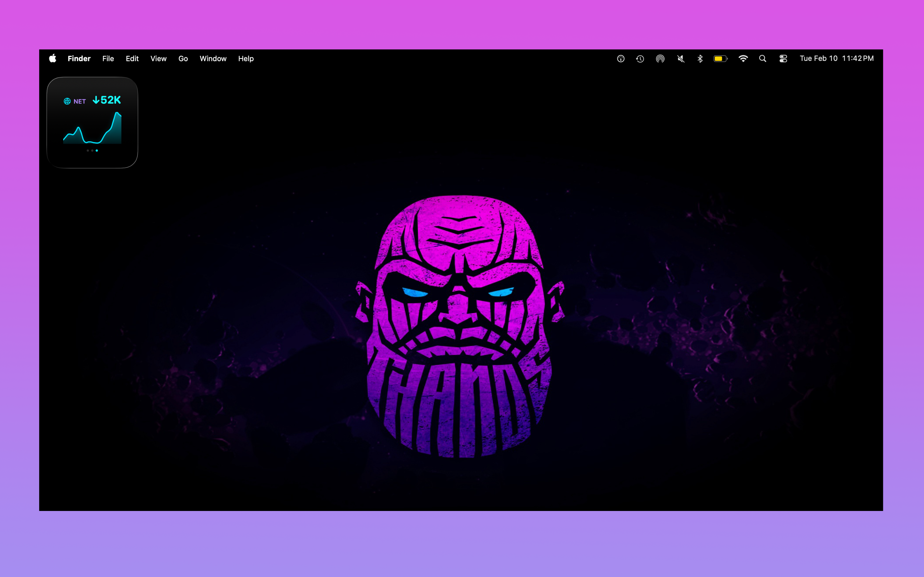Click the cyan globe icon on the NET widget
The height and width of the screenshot is (577, 924).
click(x=67, y=101)
